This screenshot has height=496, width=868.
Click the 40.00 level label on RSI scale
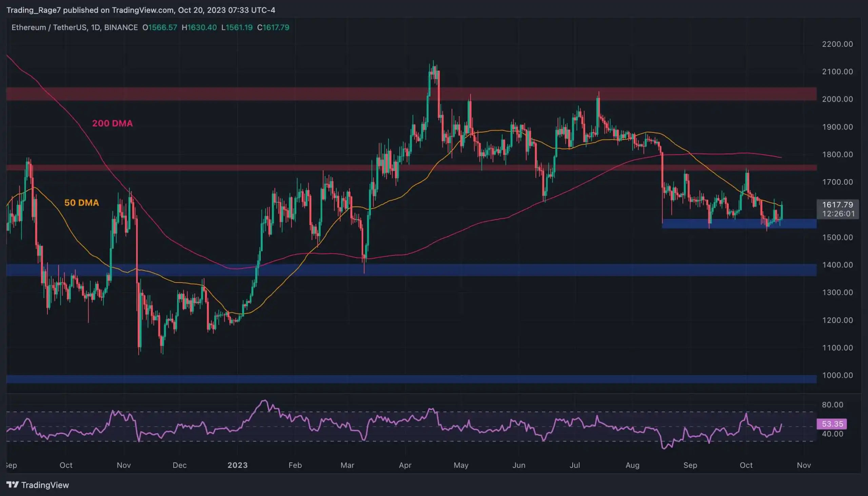832,434
